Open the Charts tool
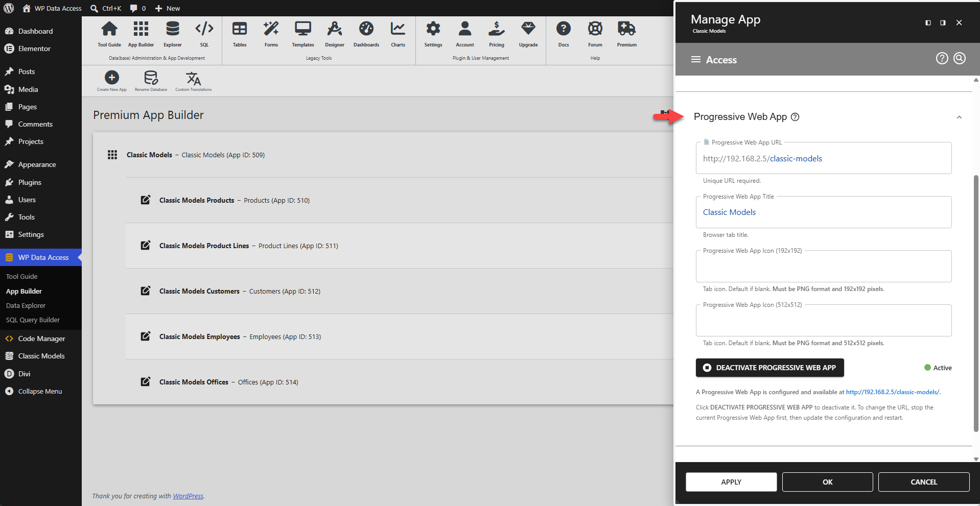 point(398,34)
